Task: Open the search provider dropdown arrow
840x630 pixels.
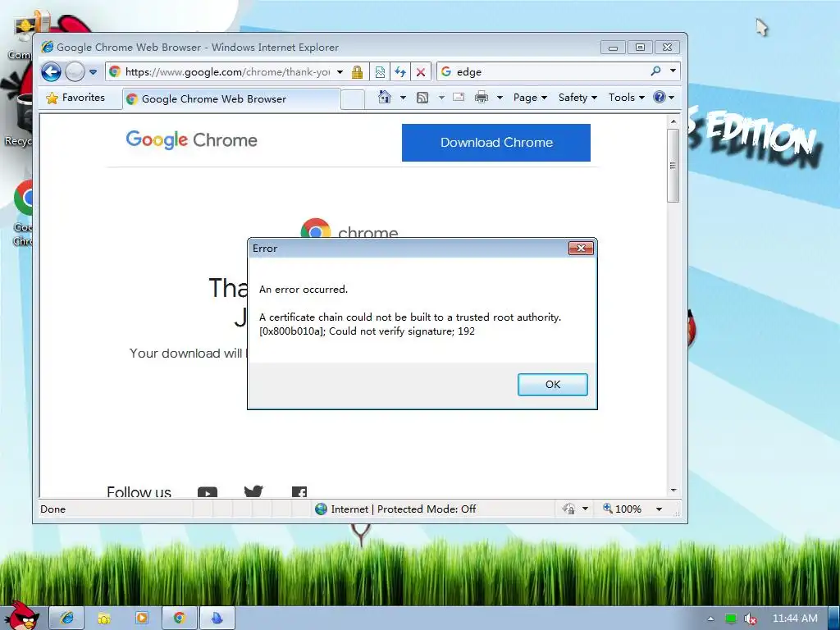Action: [673, 71]
